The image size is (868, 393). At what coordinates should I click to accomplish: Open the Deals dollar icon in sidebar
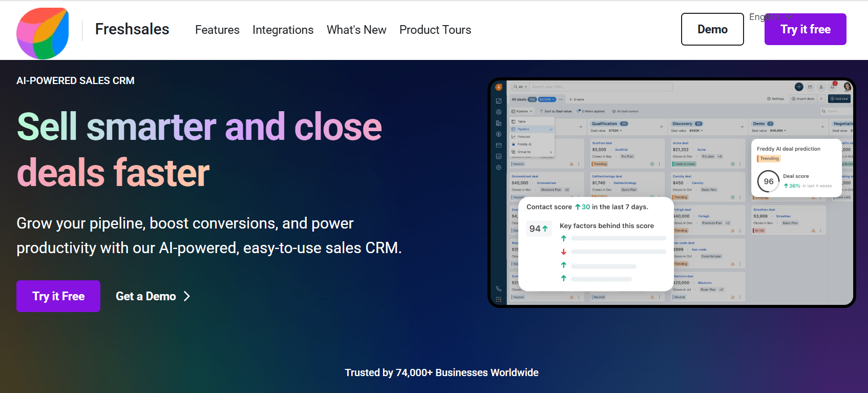[x=499, y=134]
